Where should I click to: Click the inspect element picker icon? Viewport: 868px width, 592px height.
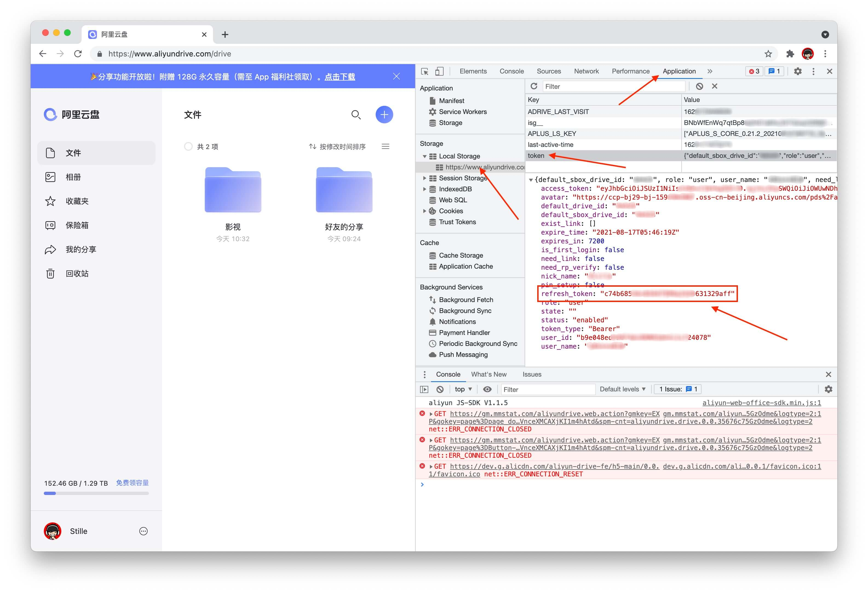[x=425, y=71]
